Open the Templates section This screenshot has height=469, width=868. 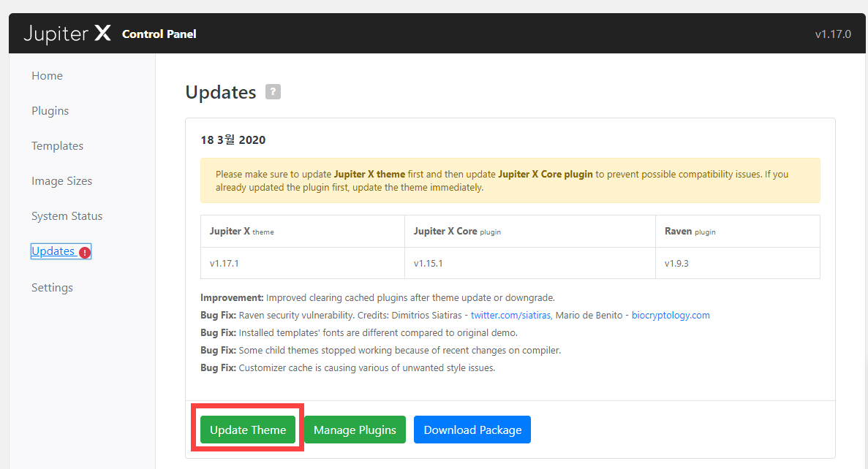[58, 146]
